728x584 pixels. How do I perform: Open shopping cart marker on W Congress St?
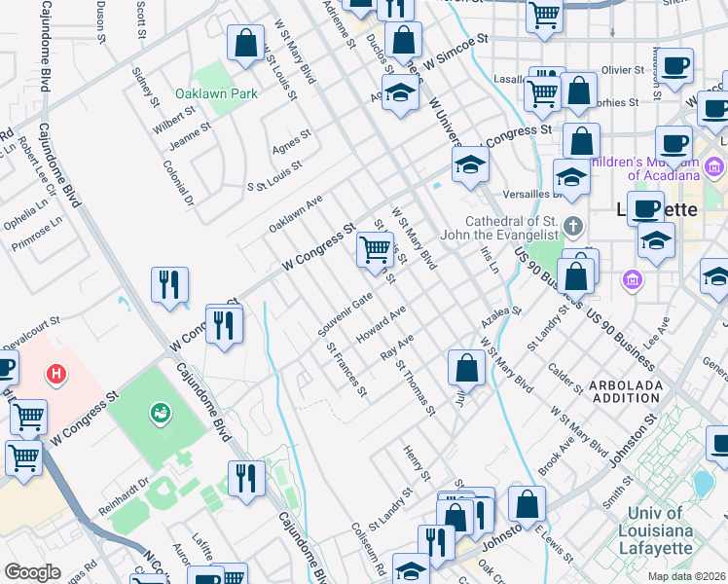pos(375,252)
